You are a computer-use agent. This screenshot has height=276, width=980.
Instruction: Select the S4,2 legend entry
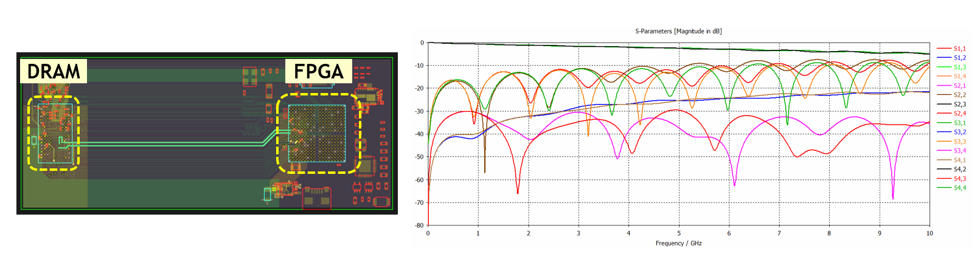click(951, 170)
